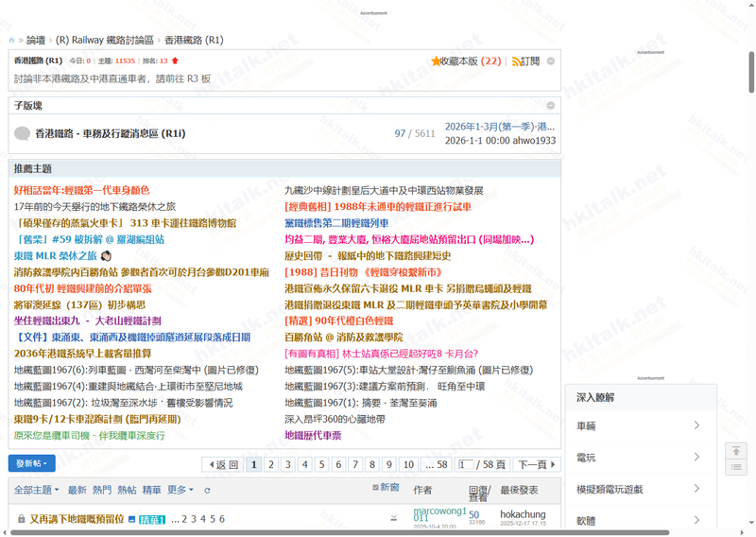
Task: Jump to last page 58
Action: point(437,464)
